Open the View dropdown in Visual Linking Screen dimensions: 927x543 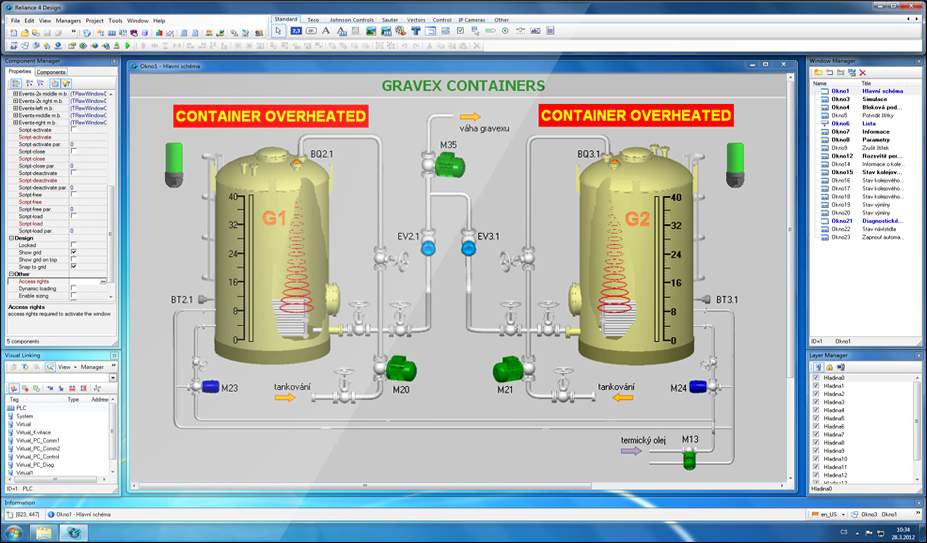[64, 367]
